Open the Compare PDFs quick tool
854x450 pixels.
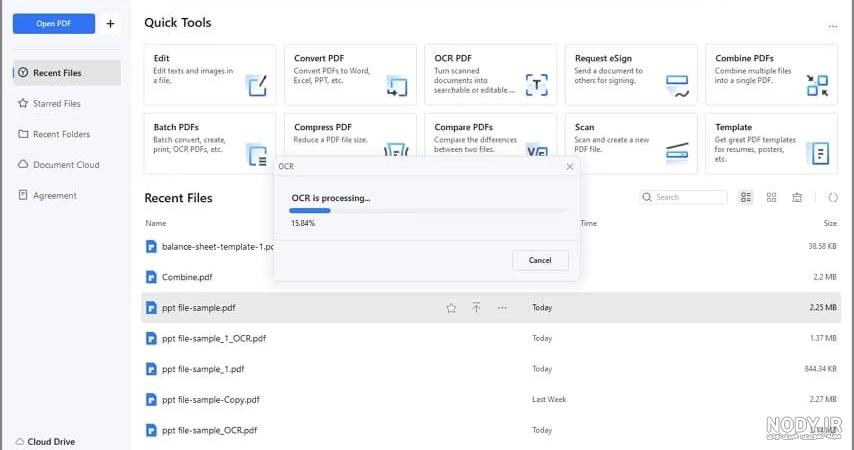pos(491,136)
